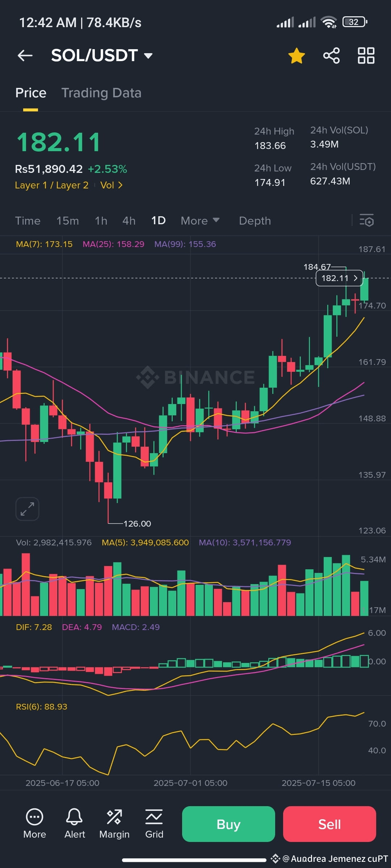Expand the More timeframes dropdown
Image resolution: width=391 pixels, height=868 pixels.
(200, 221)
